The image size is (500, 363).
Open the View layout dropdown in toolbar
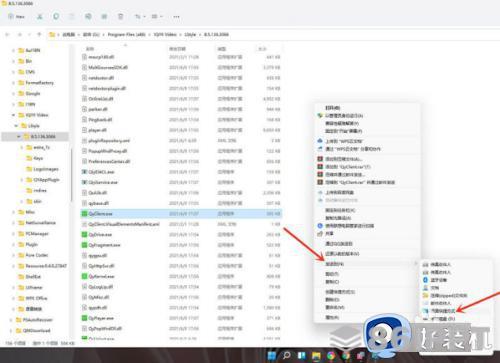[x=157, y=16]
